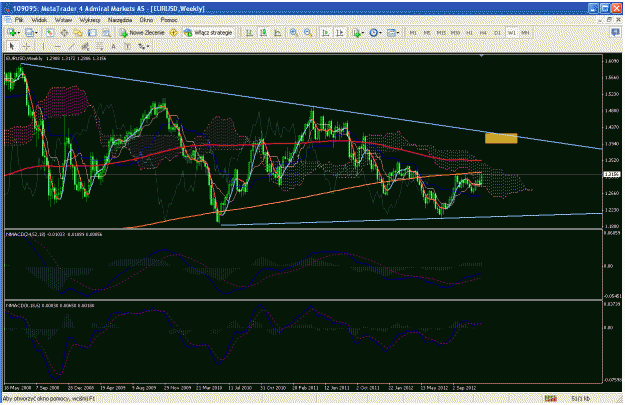Open the chat notification icon
625x405 pixels.
[615, 33]
